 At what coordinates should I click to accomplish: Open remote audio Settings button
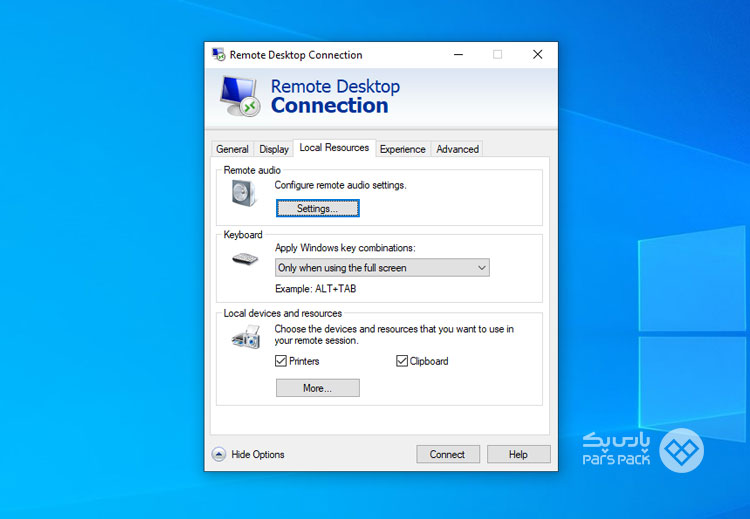[318, 209]
